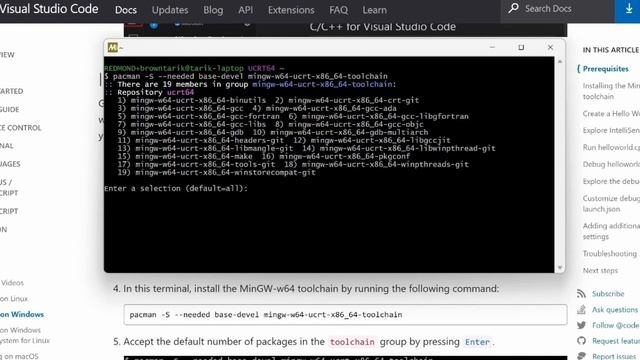The width and height of the screenshot is (640, 360).
Task: Jump to Explore IntelliSense section
Action: coord(611,130)
